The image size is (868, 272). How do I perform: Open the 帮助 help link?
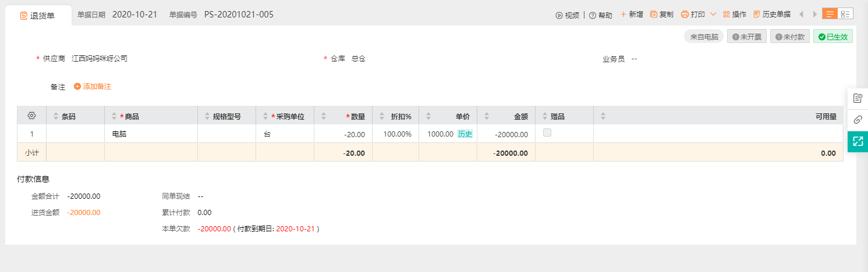click(600, 15)
